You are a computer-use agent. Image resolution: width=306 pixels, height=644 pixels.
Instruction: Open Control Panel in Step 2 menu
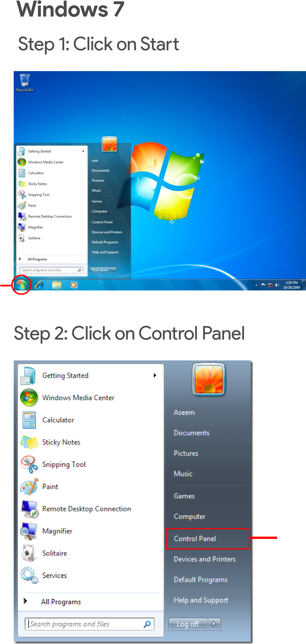click(x=208, y=539)
